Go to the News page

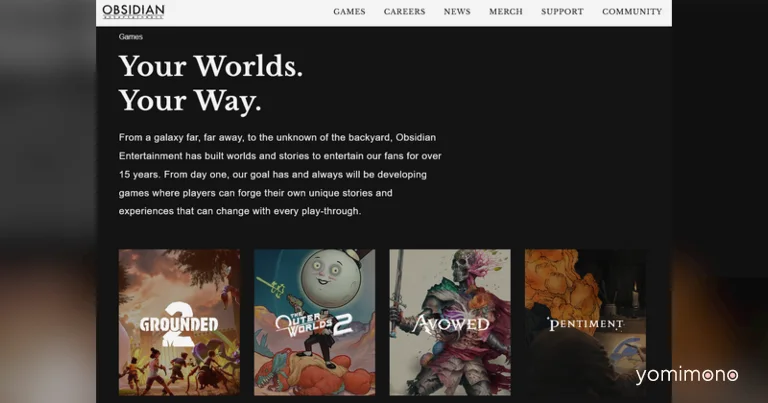coord(457,11)
